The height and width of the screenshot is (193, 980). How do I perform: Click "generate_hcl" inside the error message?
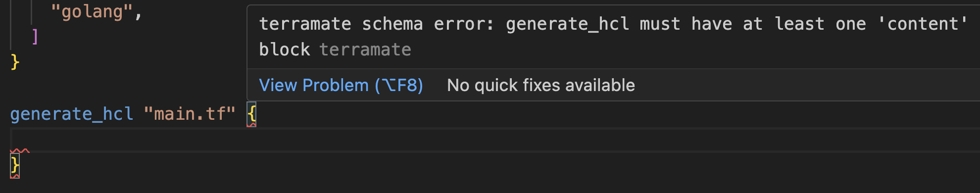click(x=567, y=24)
